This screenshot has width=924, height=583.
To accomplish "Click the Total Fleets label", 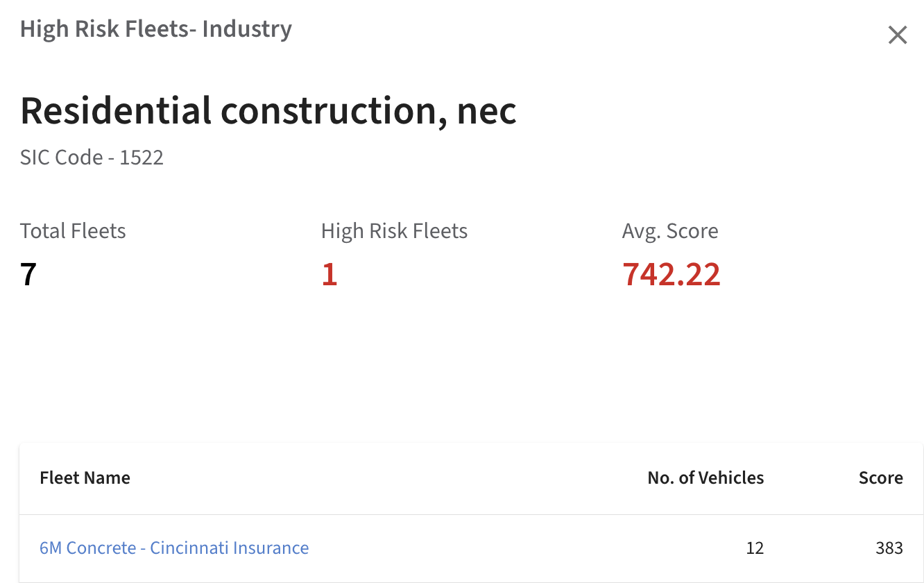I will [x=73, y=230].
